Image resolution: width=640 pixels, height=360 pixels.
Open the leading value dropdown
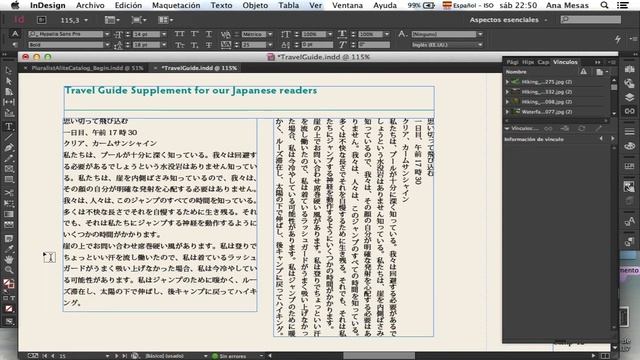pos(164,45)
